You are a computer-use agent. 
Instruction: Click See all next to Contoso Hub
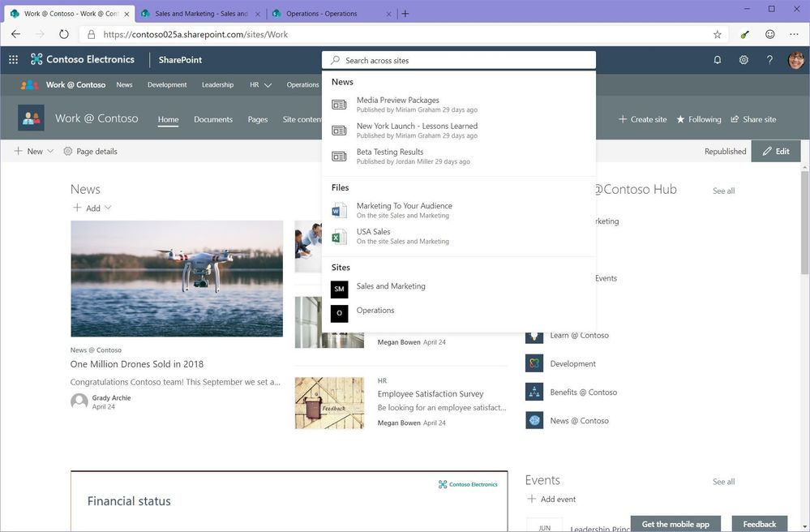coord(723,191)
